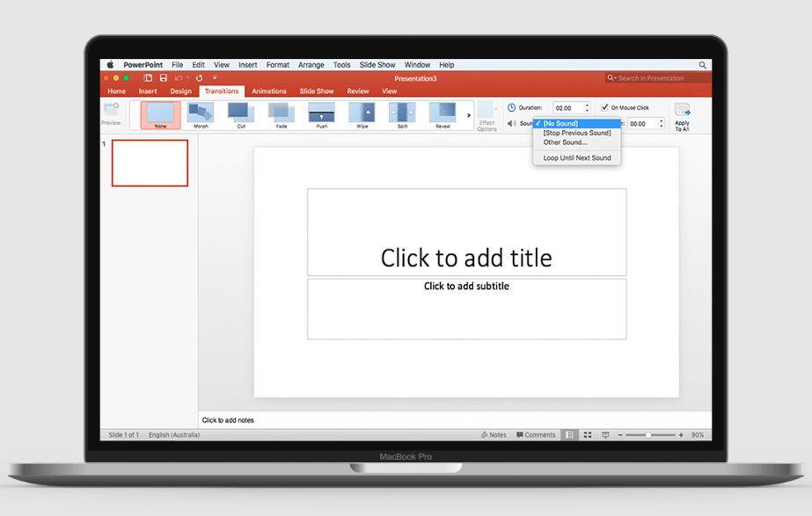Image resolution: width=812 pixels, height=516 pixels.
Task: Open the Tools menu
Action: [342, 65]
